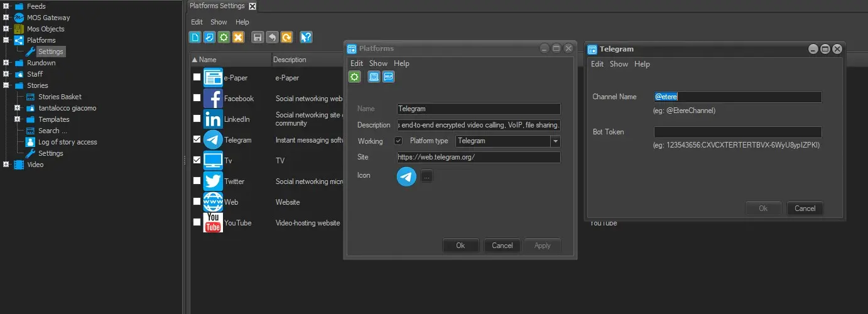Click Cancel in the Telegram dialog
Screen dimensions: 868x314
coord(805,208)
